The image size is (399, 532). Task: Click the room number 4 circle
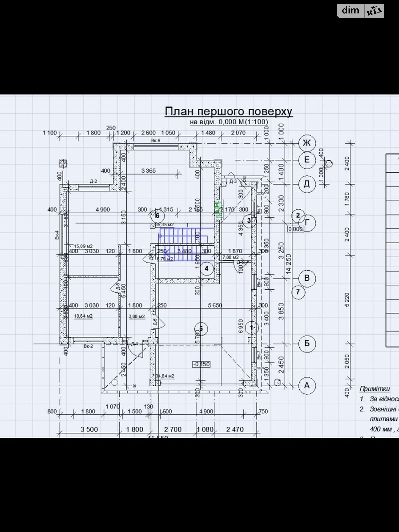(207, 268)
